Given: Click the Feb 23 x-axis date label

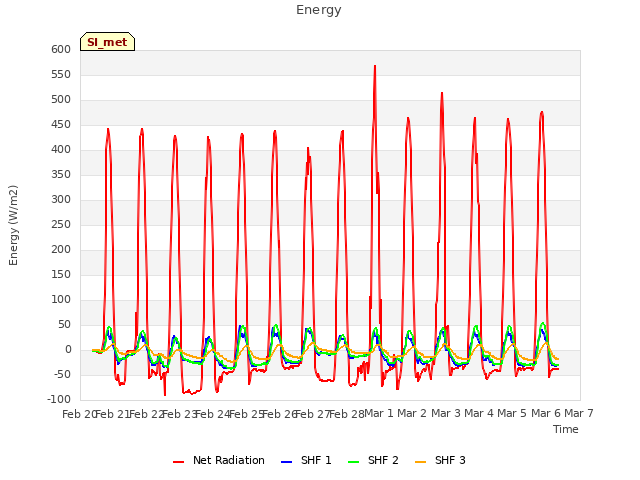Looking at the screenshot, I should (179, 414).
